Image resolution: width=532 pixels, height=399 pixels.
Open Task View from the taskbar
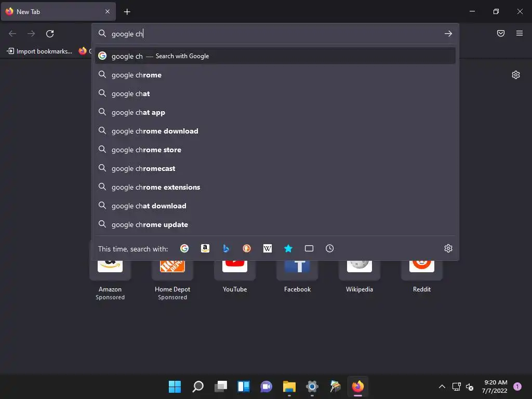click(221, 387)
